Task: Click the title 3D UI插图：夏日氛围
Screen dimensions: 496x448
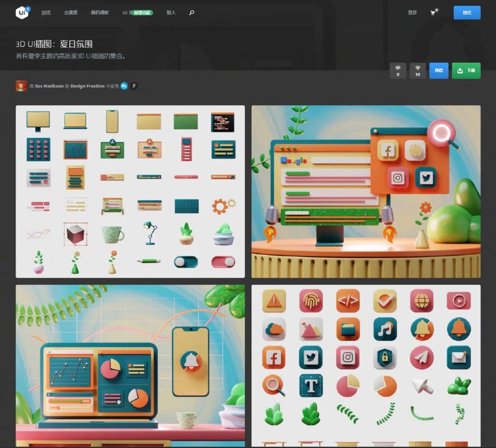Action: click(54, 44)
